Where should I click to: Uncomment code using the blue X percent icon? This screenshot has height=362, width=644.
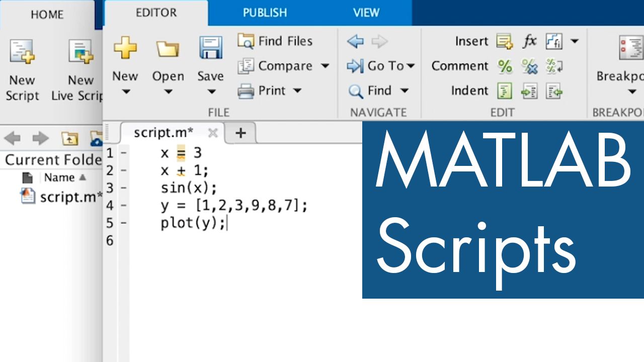click(x=529, y=66)
